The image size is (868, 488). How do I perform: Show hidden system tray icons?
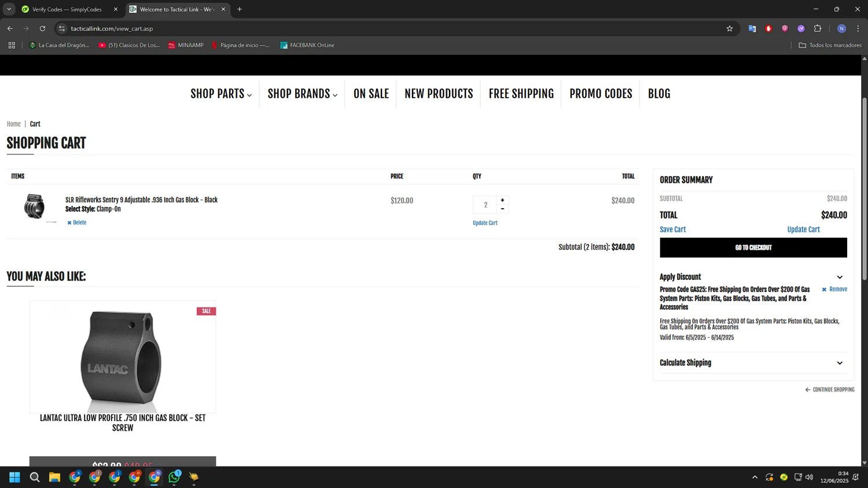(755, 477)
